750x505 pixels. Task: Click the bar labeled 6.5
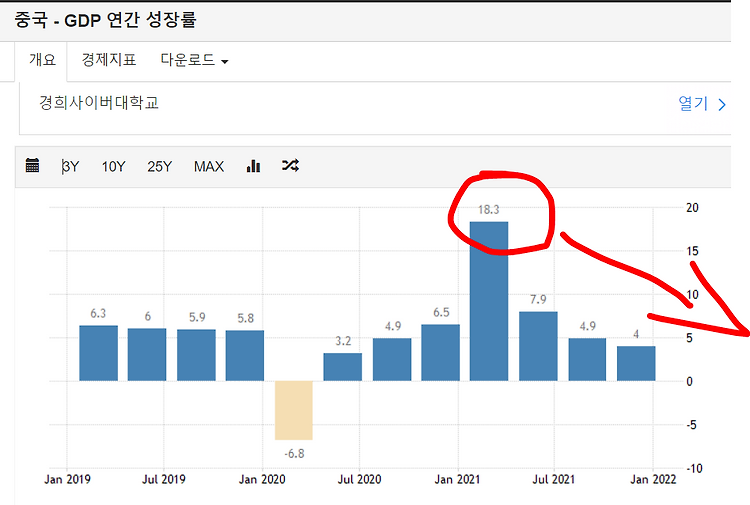tap(441, 352)
